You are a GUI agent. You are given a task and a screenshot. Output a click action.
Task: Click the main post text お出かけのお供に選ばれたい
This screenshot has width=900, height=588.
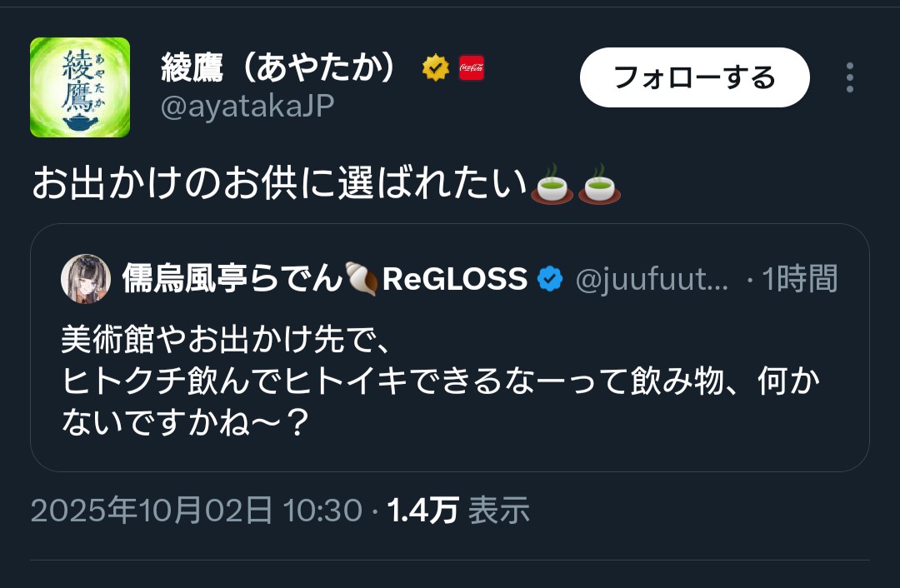tap(279, 183)
